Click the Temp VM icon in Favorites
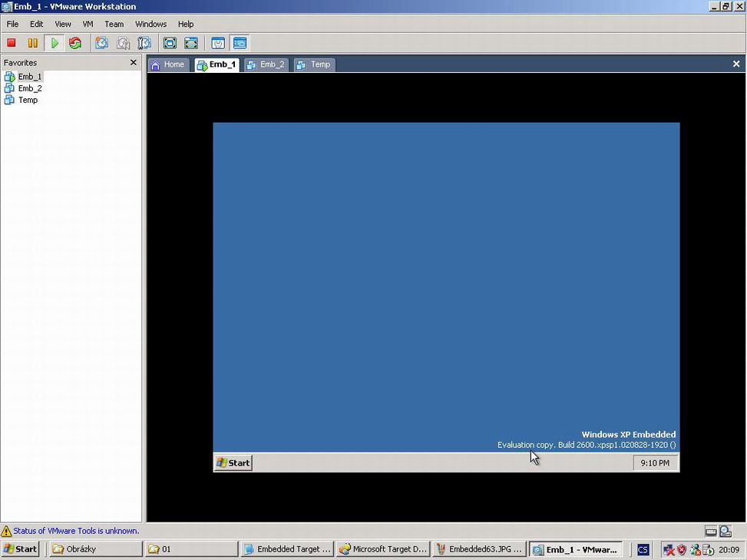 coord(9,100)
